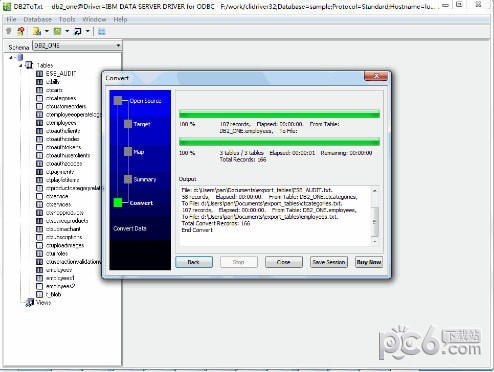Open the Tools menu
Image resolution: width=494 pixels, height=372 pixels.
(67, 19)
